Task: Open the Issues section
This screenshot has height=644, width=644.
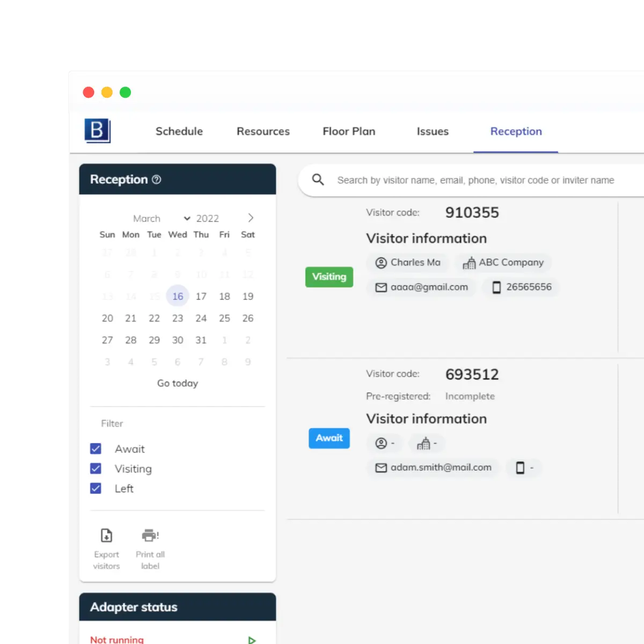Action: 433,131
